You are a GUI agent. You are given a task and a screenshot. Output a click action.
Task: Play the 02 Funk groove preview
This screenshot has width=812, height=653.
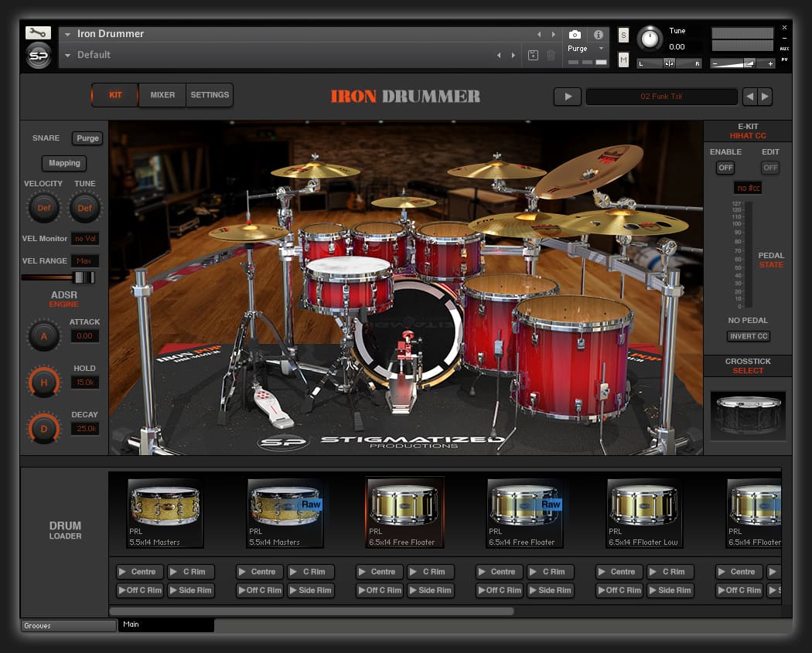568,97
